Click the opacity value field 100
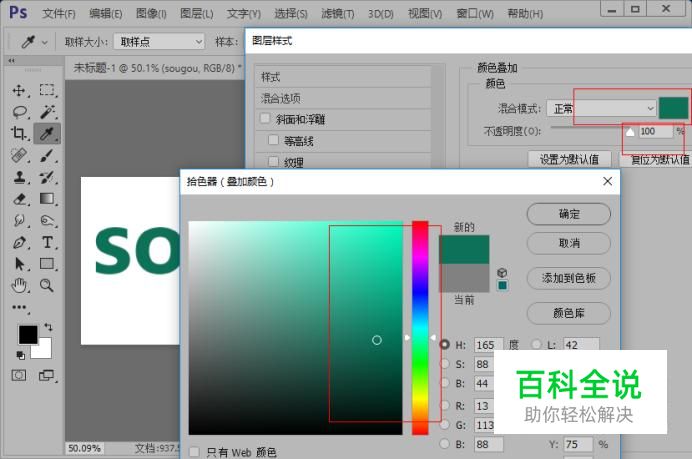This screenshot has height=459, width=692. [656, 131]
